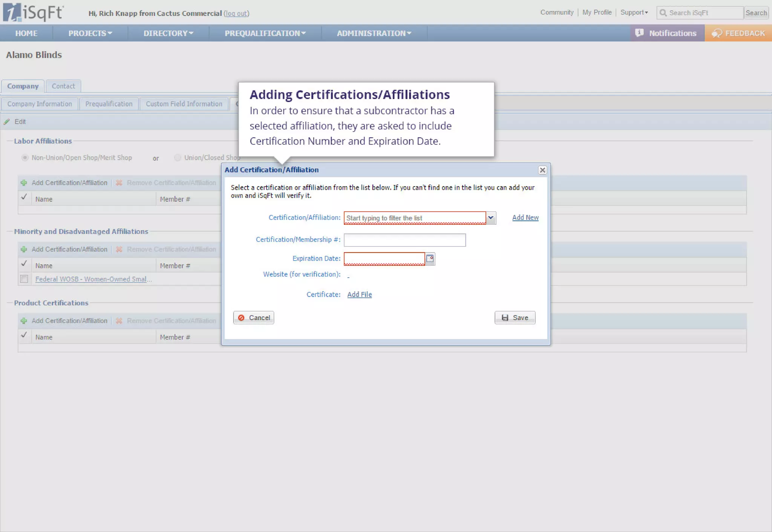Click the Expiration Date input field

click(384, 259)
